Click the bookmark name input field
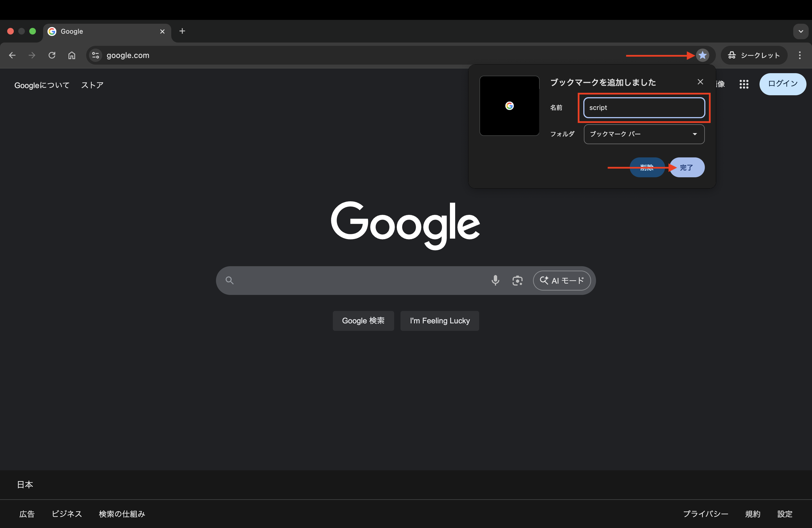The image size is (812, 528). coord(644,108)
